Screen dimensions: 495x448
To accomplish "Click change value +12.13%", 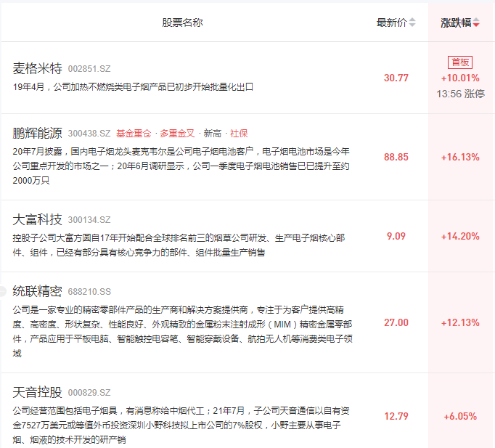I will pyautogui.click(x=460, y=322).
